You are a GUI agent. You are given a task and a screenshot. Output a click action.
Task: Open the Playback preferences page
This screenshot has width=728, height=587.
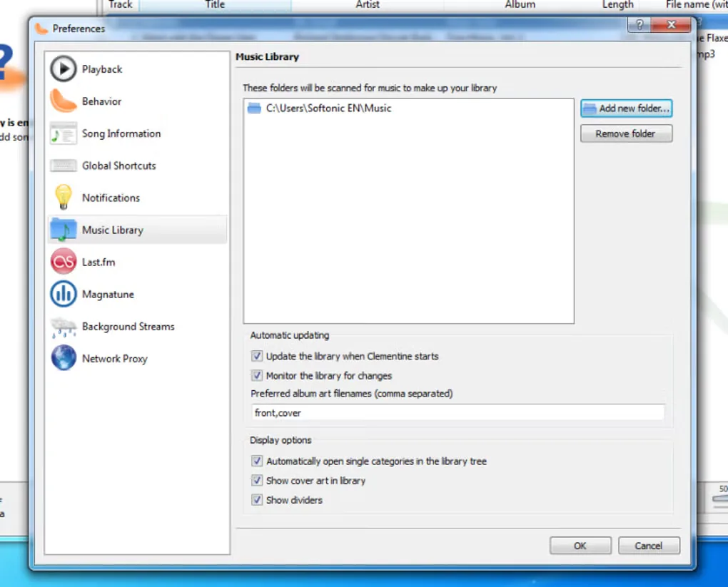[x=102, y=69]
